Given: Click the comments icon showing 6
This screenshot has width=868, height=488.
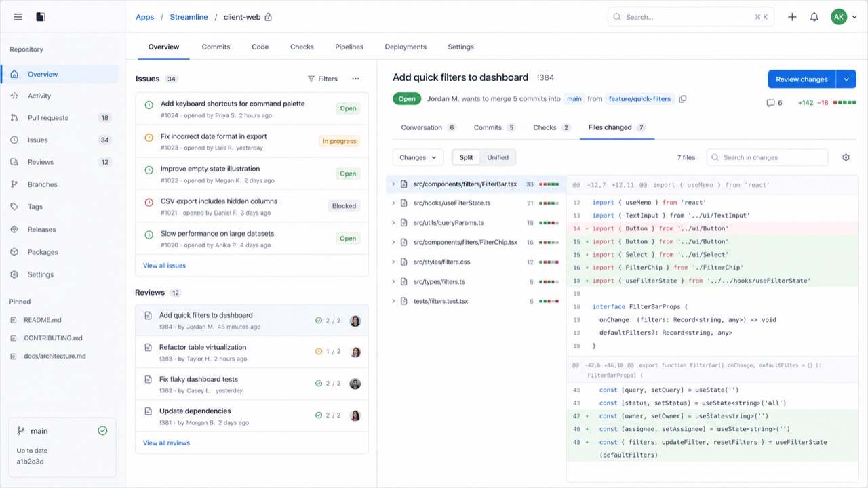Looking at the screenshot, I should (x=770, y=103).
